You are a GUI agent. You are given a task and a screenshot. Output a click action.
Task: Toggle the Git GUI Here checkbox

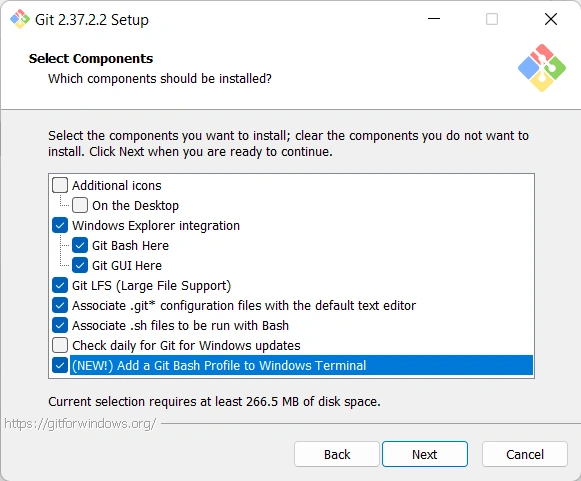(x=80, y=265)
